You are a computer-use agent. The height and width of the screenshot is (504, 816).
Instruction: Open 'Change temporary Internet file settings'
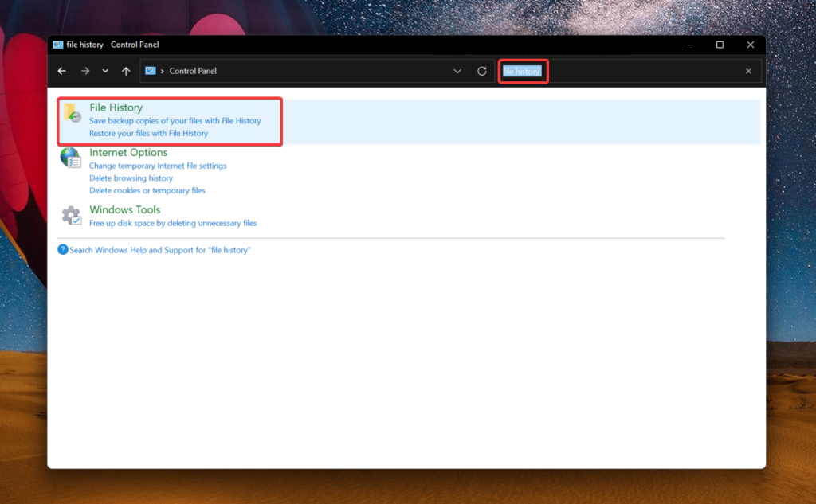click(x=158, y=165)
